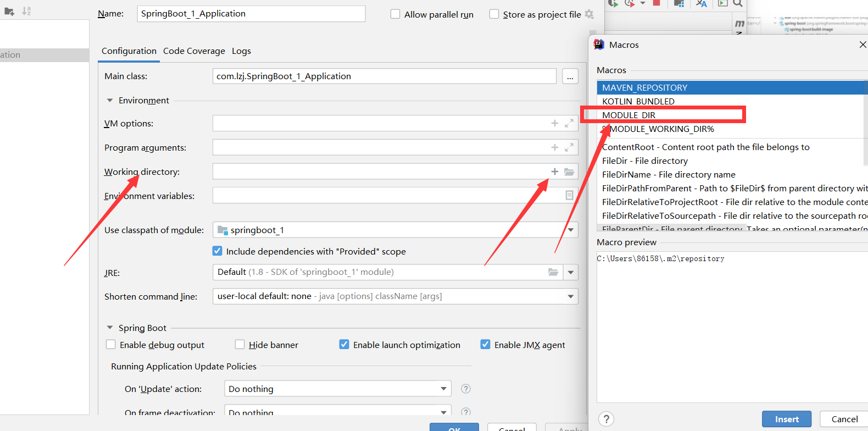868x431 pixels.
Task: Select the ContentRoot macro entry
Action: pyautogui.click(x=732, y=147)
